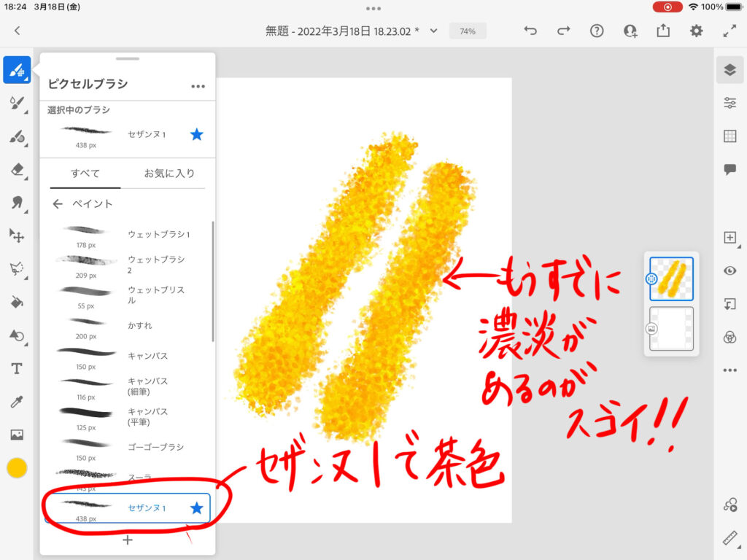The image size is (747, 560).
Task: Go back from ペイント brush category
Action: (58, 204)
